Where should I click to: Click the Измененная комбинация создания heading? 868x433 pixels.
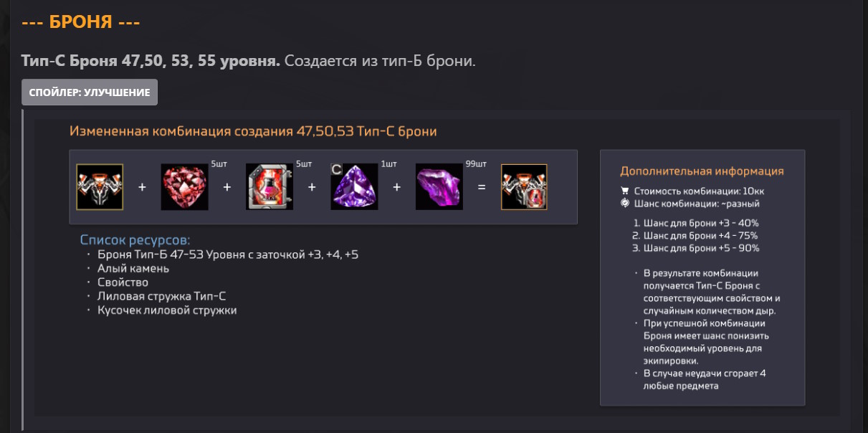[253, 131]
